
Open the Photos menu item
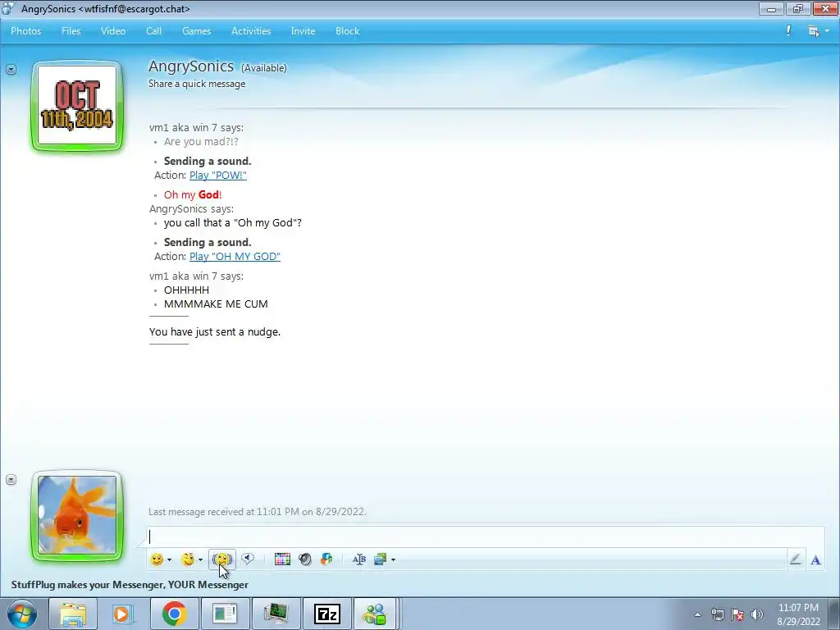point(26,31)
